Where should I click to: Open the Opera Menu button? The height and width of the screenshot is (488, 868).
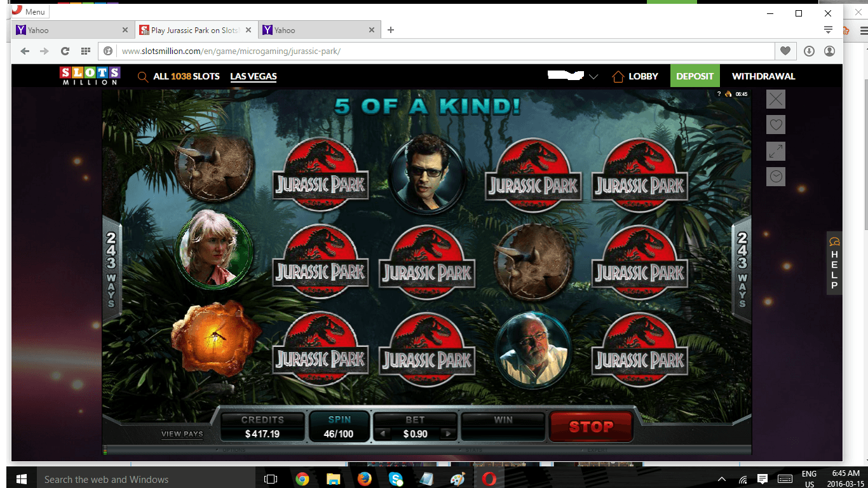[30, 11]
